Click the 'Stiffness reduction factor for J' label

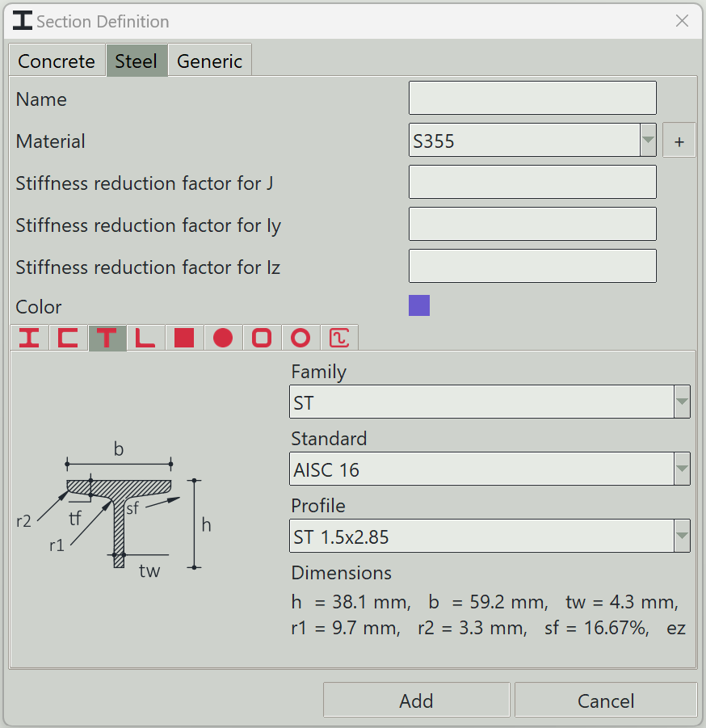point(145,183)
